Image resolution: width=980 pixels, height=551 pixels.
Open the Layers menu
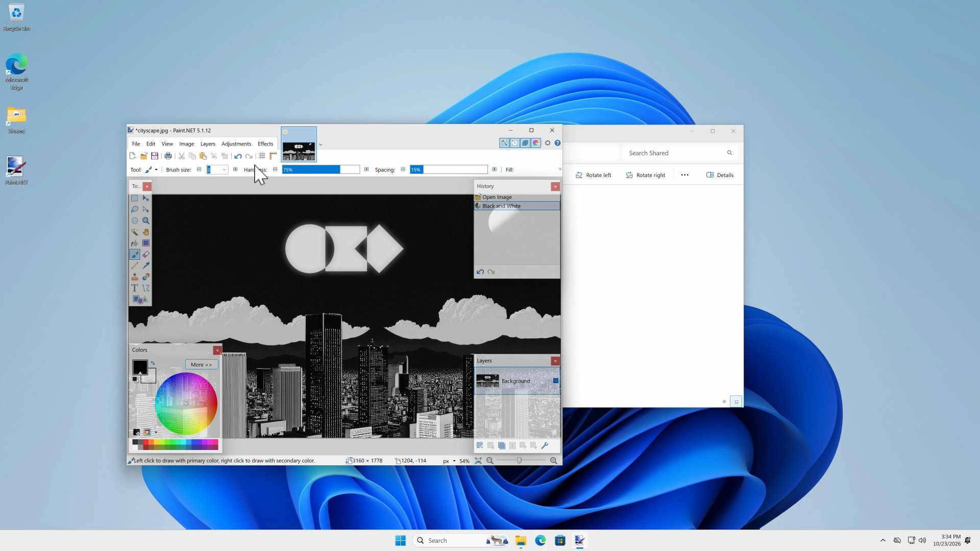click(208, 144)
